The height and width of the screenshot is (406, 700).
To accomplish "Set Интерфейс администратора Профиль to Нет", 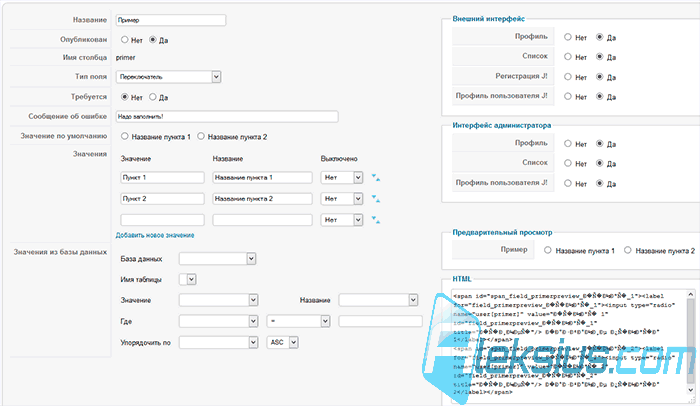I will pyautogui.click(x=567, y=143).
